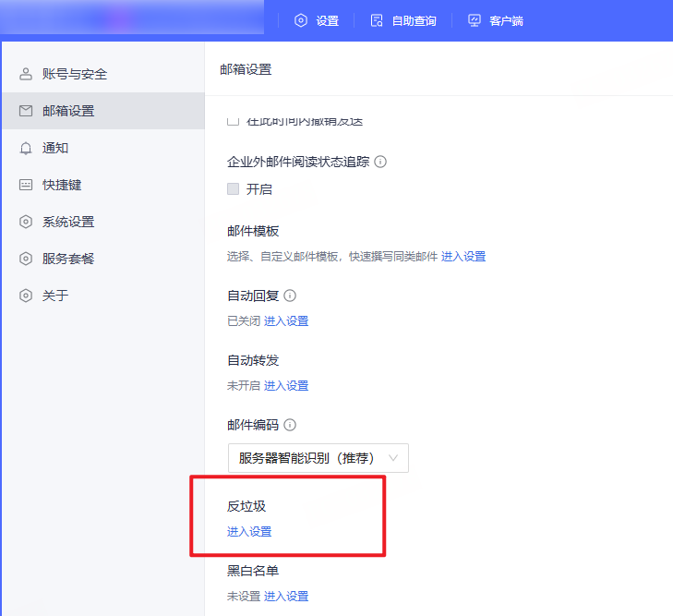This screenshot has width=673, height=616.
Task: Click the info icon next to 自动回复
Action: (x=290, y=296)
